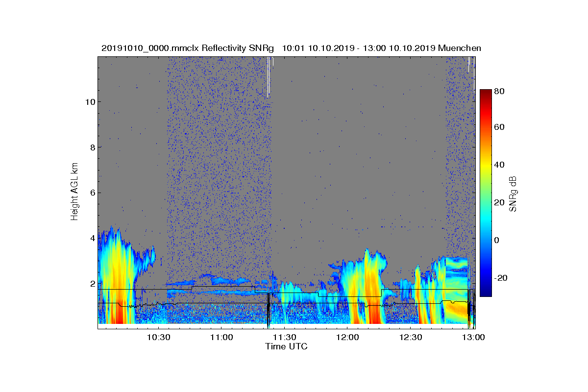Click the '12:30' time tick label

[x=411, y=337]
